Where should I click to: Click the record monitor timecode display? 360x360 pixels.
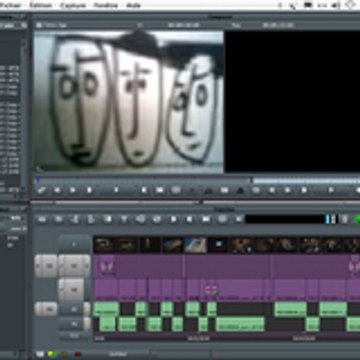coord(278,25)
